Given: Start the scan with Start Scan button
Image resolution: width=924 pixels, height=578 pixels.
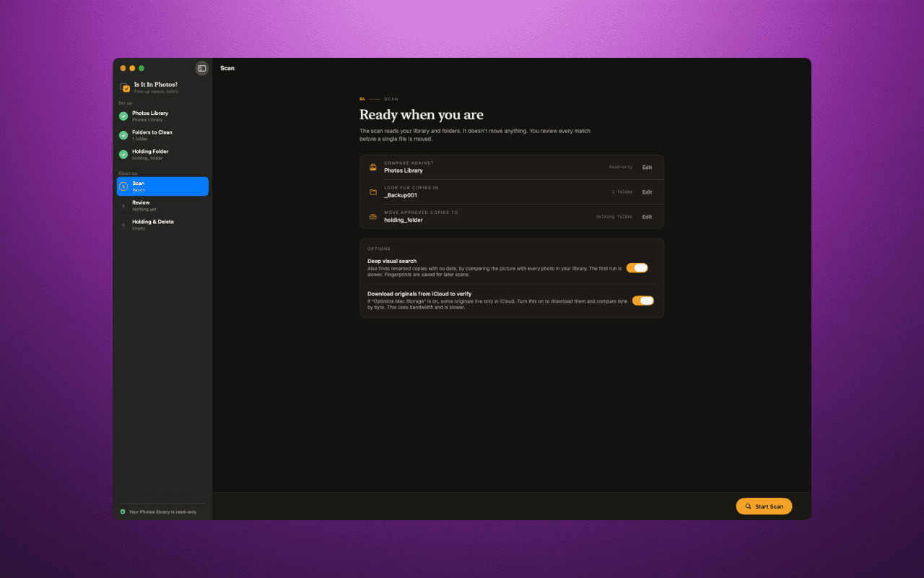Looking at the screenshot, I should pyautogui.click(x=764, y=506).
